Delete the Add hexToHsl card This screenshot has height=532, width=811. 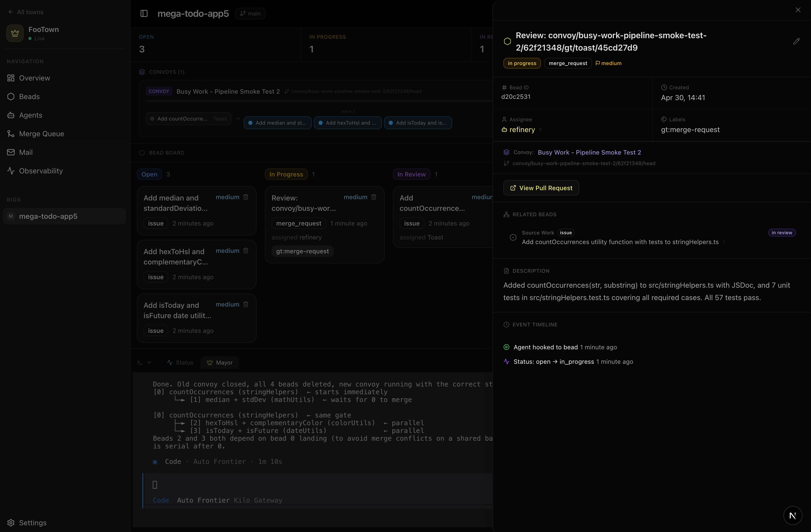coord(246,251)
